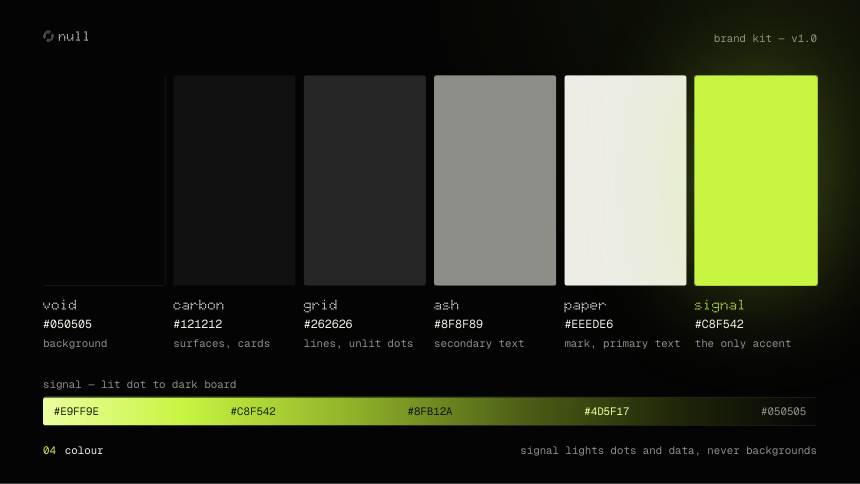Viewport: 860px width, 484px height.
Task: Click the 'carbon' swatch name
Action: (199, 305)
